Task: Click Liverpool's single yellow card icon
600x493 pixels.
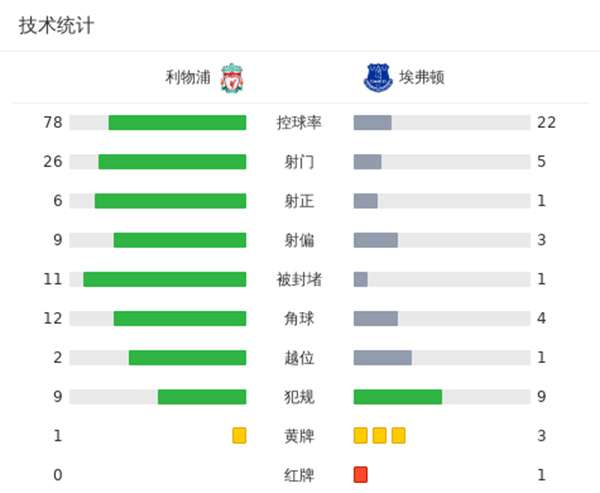Action: tap(239, 435)
